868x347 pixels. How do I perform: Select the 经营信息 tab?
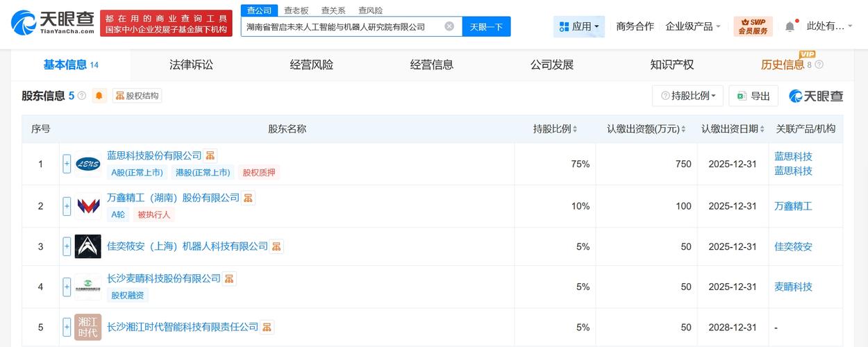(x=431, y=65)
